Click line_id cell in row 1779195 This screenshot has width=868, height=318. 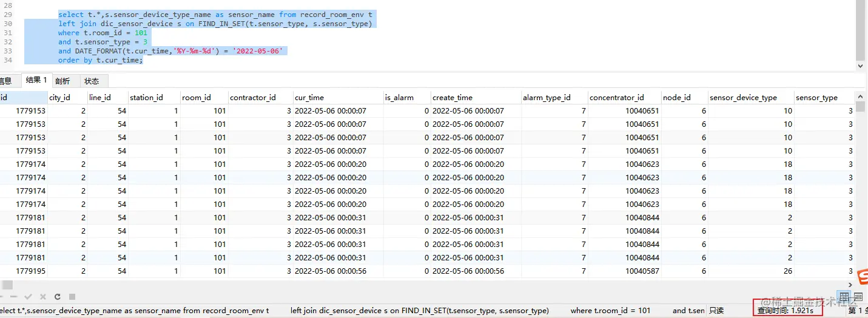pos(108,271)
